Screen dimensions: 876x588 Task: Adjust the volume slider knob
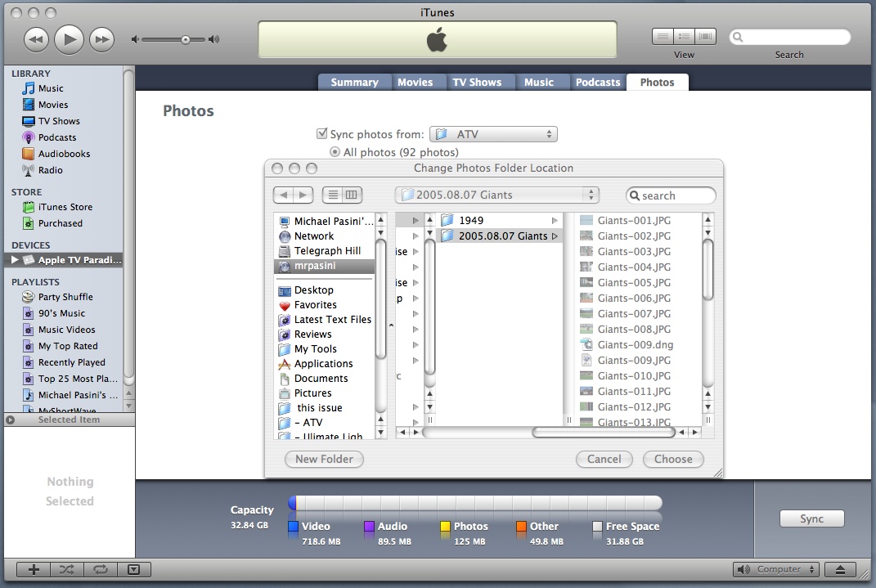[x=186, y=39]
